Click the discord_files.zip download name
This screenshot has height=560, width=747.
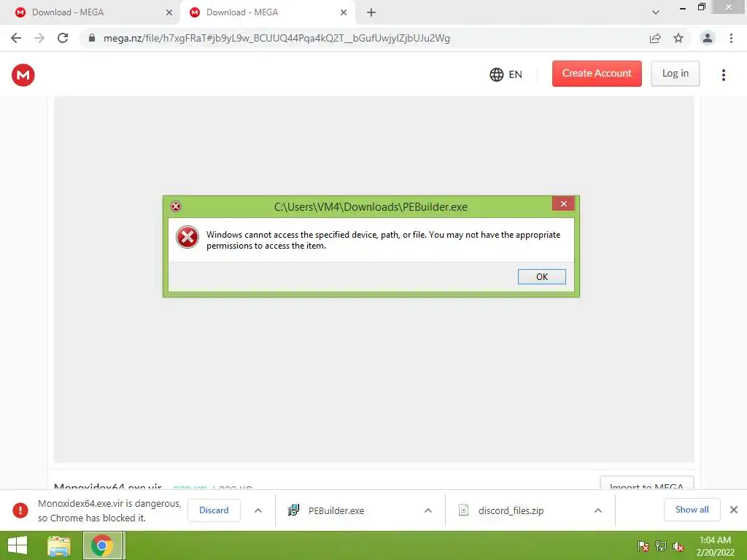511,510
